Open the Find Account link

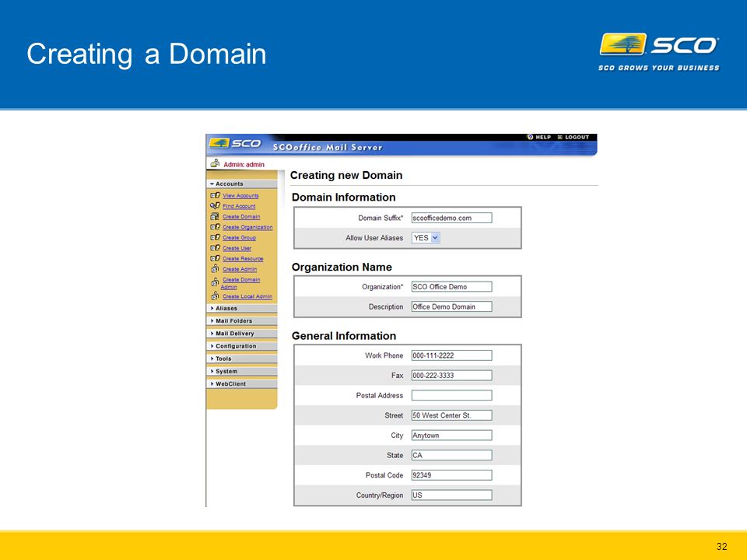(239, 206)
